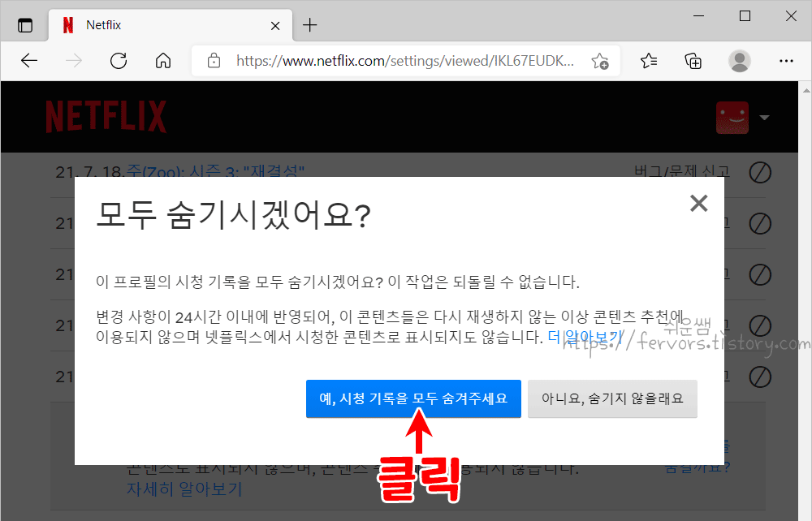This screenshot has height=521, width=812.
Task: Click the Netflix logo in header
Action: click(x=106, y=117)
